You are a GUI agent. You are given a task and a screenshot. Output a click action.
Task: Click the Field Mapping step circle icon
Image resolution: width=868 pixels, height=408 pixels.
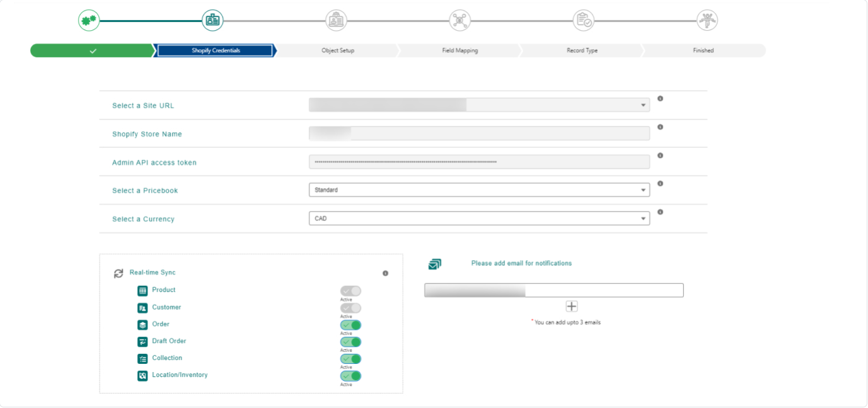pyautogui.click(x=460, y=20)
